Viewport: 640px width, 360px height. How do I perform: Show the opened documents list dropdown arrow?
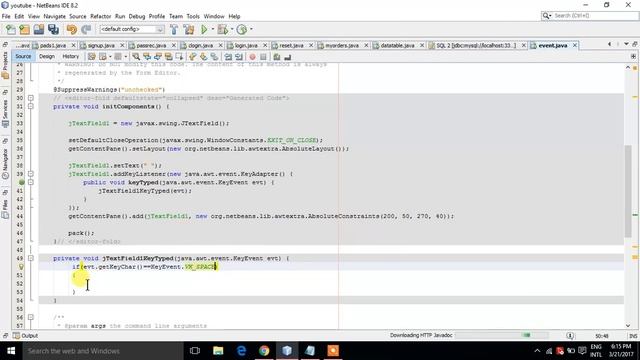[x=626, y=44]
